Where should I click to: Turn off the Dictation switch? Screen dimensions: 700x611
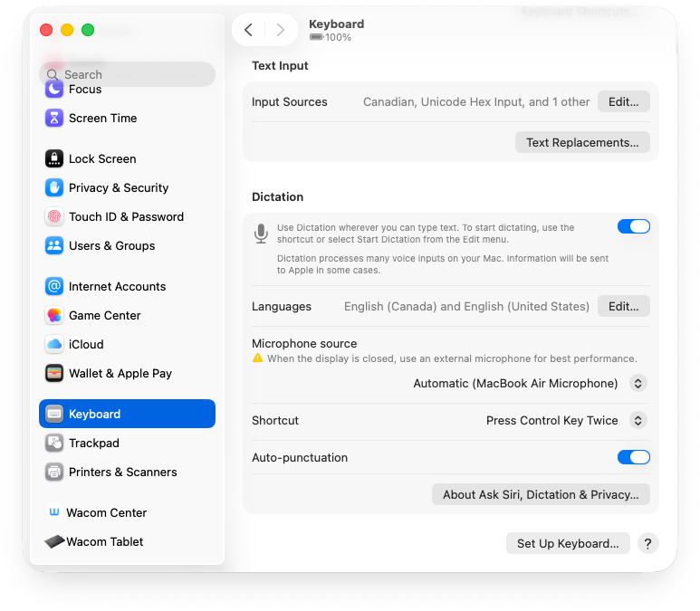[634, 226]
